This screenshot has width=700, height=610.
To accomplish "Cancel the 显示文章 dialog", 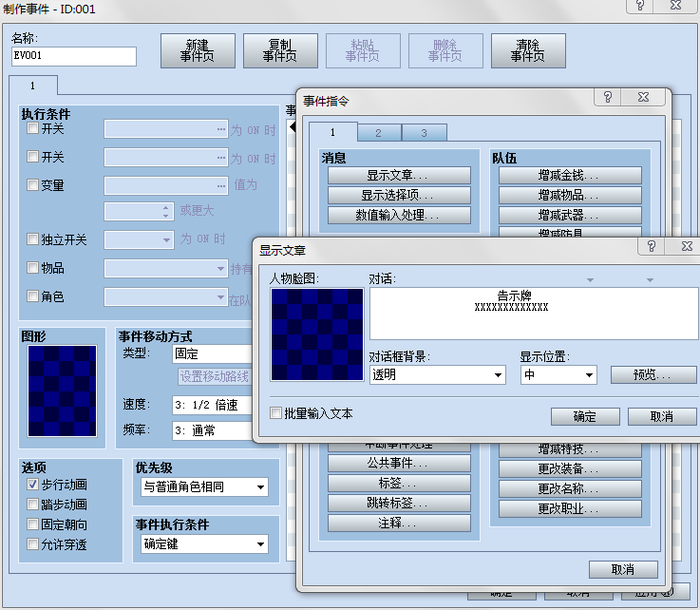I will coord(662,416).
